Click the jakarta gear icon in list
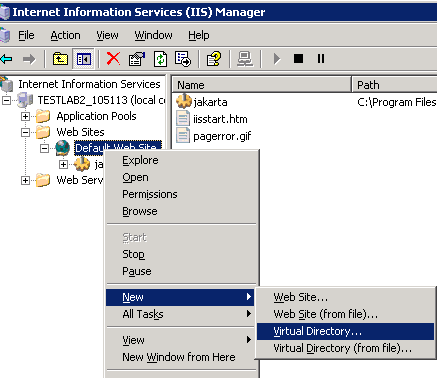This screenshot has height=378, width=437. [184, 101]
